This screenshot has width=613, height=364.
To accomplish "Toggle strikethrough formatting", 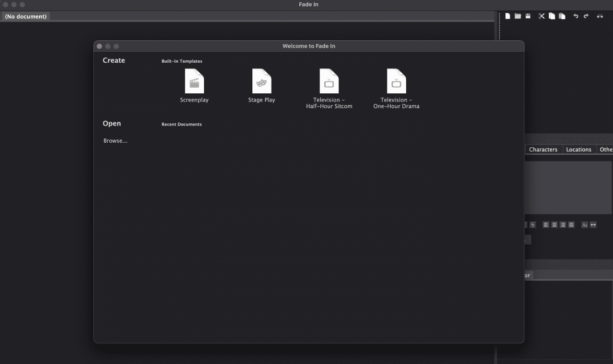I will (533, 224).
